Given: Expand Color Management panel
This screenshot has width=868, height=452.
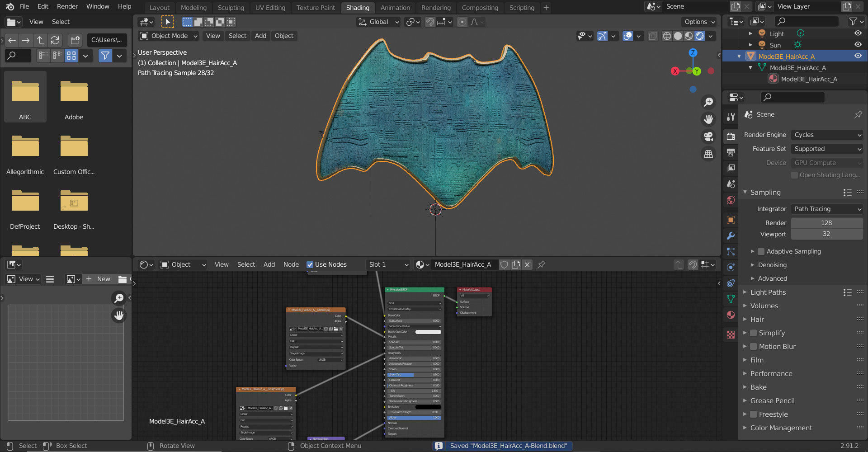Looking at the screenshot, I should pyautogui.click(x=781, y=428).
